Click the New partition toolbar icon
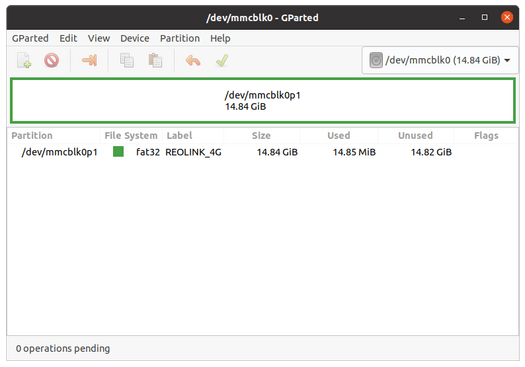 click(24, 61)
